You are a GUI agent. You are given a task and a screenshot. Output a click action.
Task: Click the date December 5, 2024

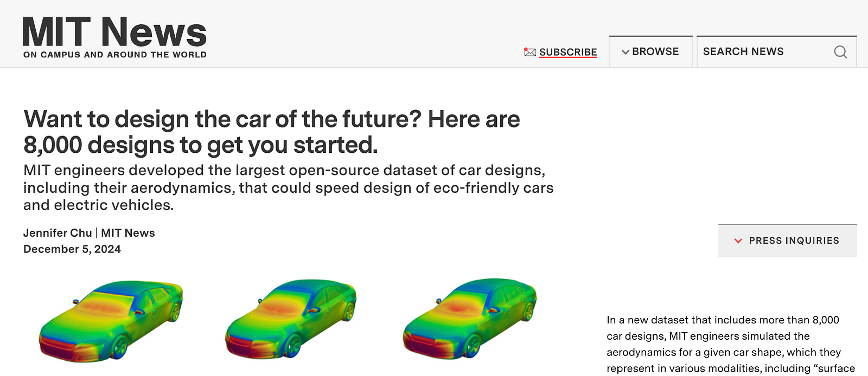(72, 249)
